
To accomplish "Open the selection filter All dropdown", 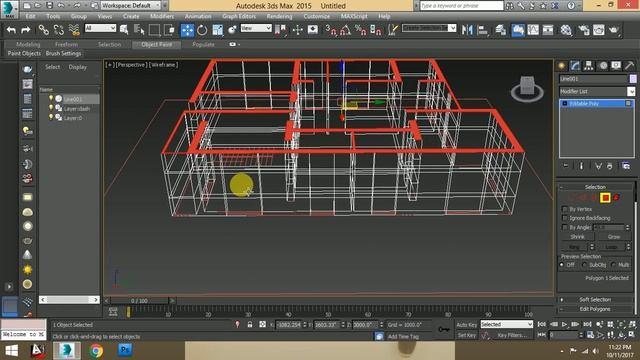I will [100, 28].
